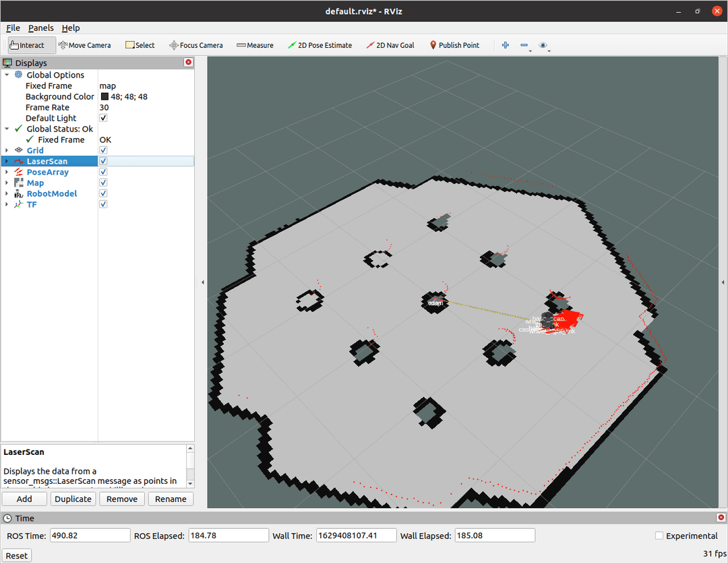This screenshot has width=728, height=564.
Task: Click the Add display button
Action: click(x=24, y=499)
